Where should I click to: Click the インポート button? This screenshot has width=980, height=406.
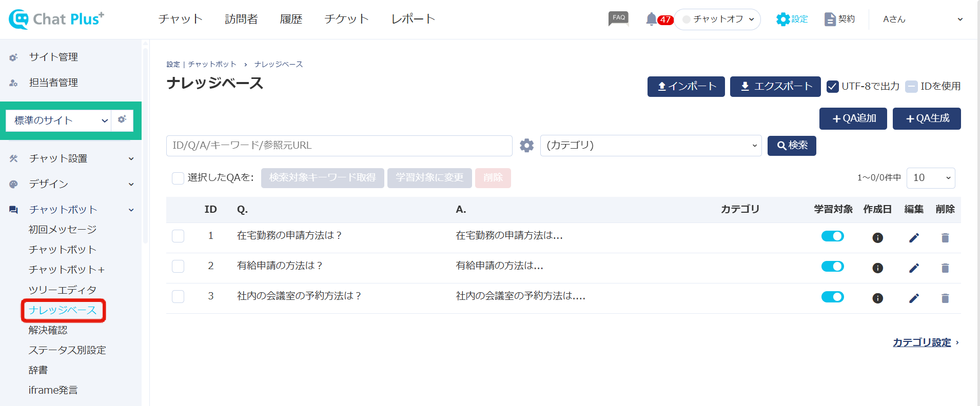(686, 87)
